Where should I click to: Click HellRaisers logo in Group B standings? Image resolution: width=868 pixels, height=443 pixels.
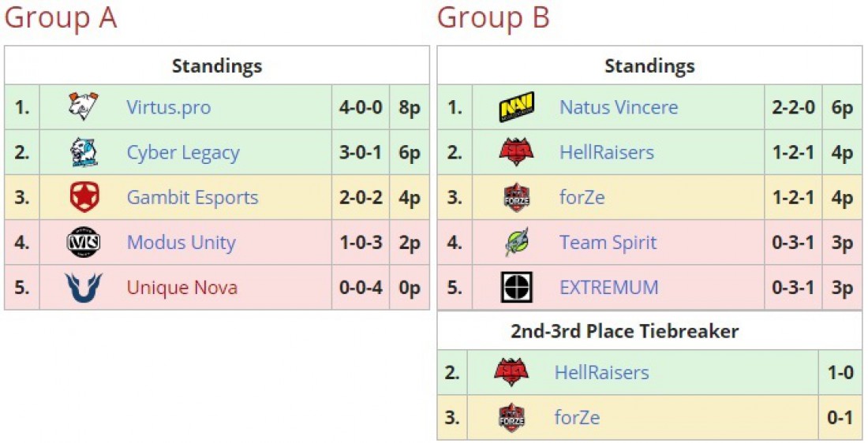517,152
